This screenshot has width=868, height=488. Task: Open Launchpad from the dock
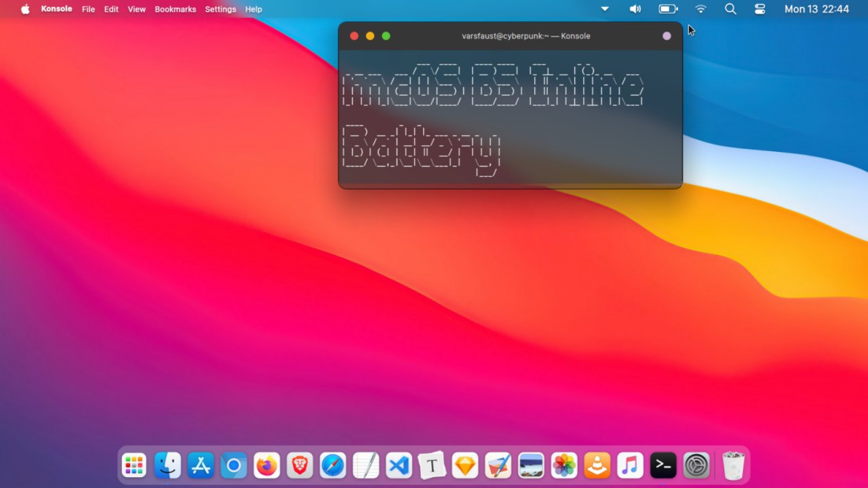coord(134,466)
